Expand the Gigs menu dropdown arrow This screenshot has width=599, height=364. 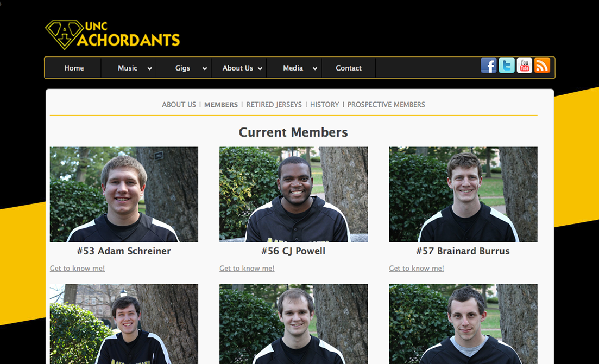tap(204, 69)
